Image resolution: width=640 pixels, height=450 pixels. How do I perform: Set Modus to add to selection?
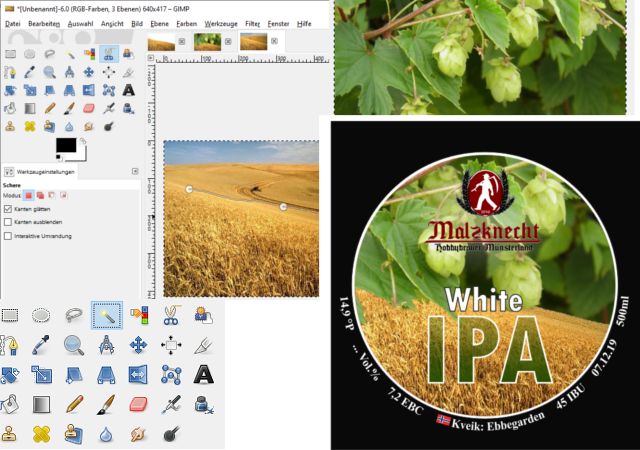(40, 196)
